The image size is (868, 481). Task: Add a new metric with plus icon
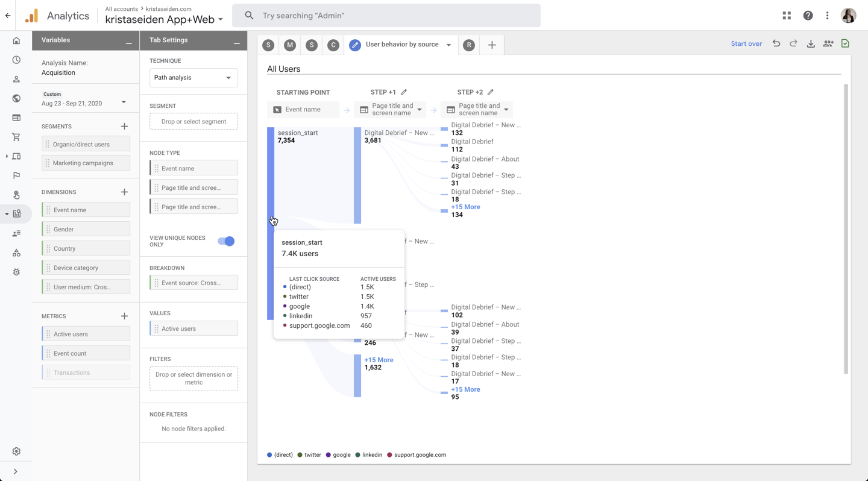pyautogui.click(x=124, y=316)
